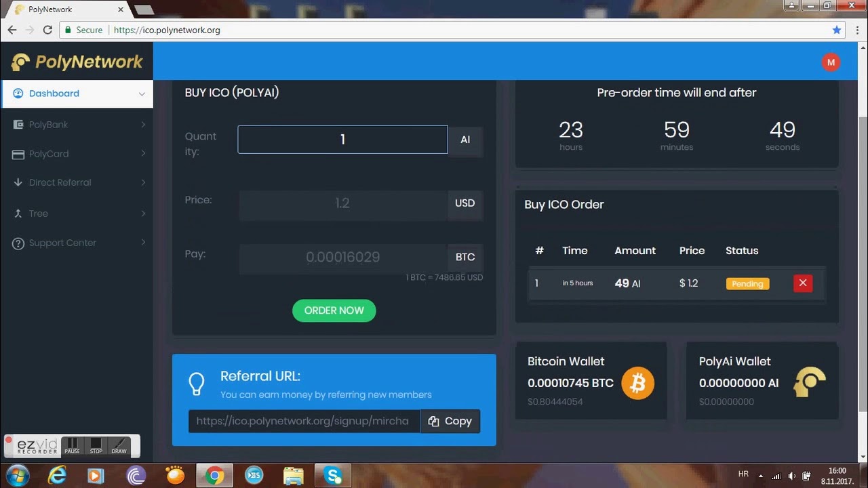Image resolution: width=868 pixels, height=488 pixels.
Task: Expand the Support Center chevron
Action: pyautogui.click(x=143, y=243)
